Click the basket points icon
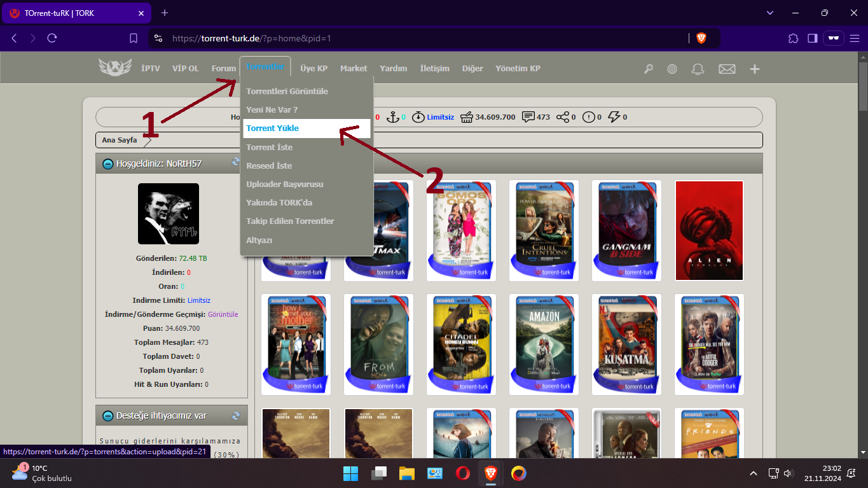This screenshot has width=868, height=488. [467, 117]
